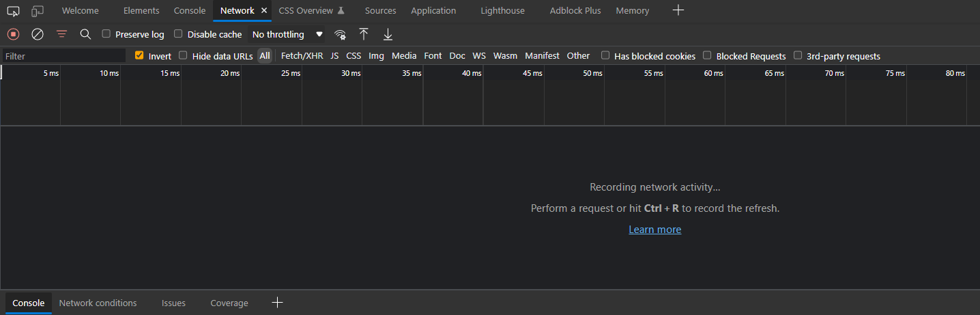Open the Lighthouse tab
The width and height of the screenshot is (980, 315).
coord(502,10)
